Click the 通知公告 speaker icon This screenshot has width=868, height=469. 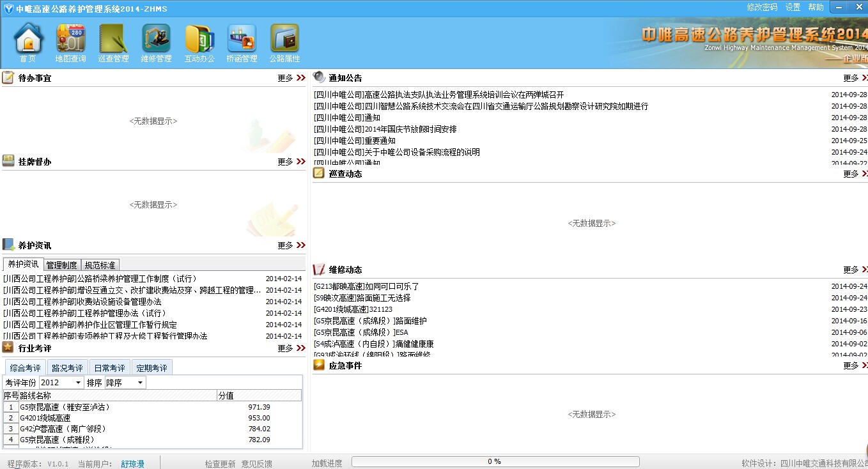pos(319,77)
